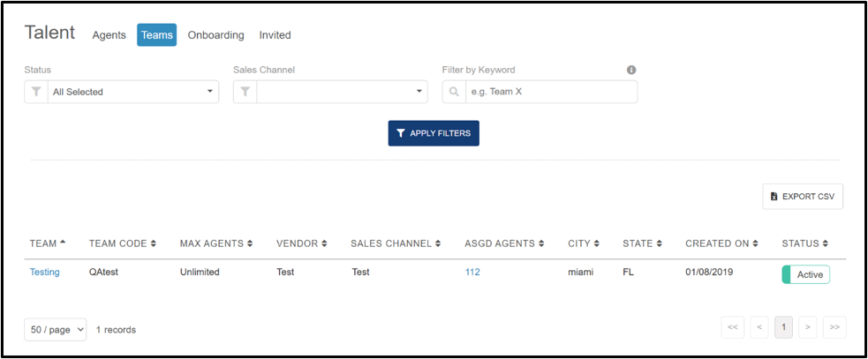The height and width of the screenshot is (359, 868).
Task: Select page 1 in the pagination
Action: click(783, 327)
